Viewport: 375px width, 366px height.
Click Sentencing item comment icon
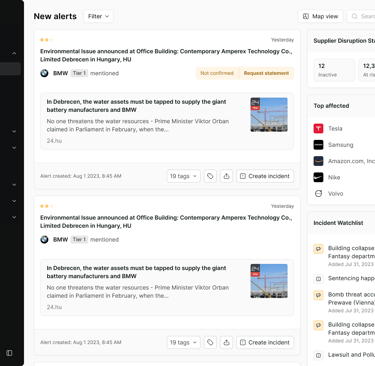pyautogui.click(x=318, y=279)
